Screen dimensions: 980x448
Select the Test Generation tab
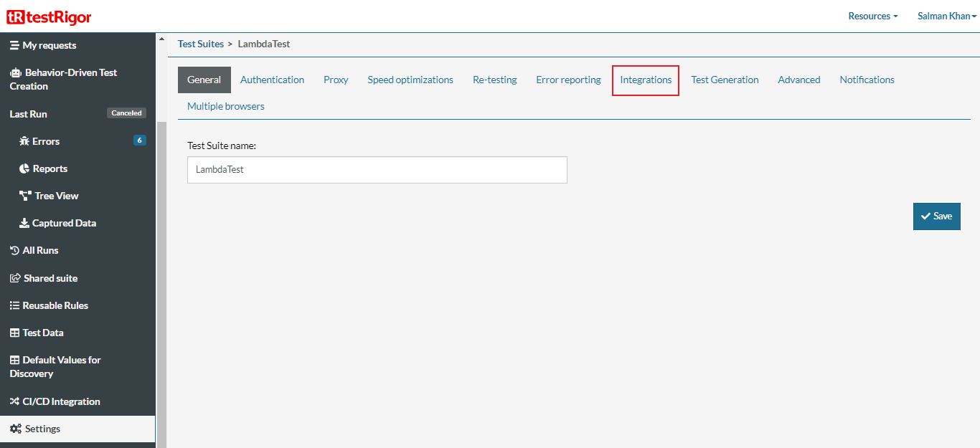click(x=725, y=80)
